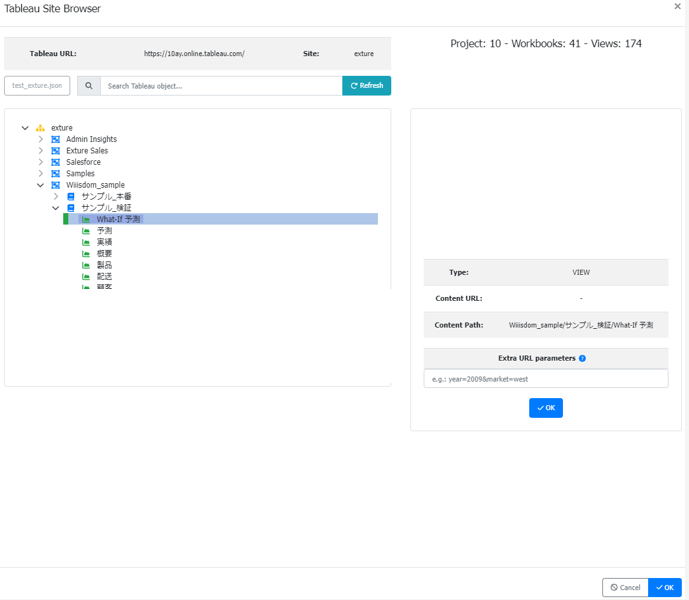Select the exture root label
Viewport: 689px width, 600px height.
(x=62, y=128)
